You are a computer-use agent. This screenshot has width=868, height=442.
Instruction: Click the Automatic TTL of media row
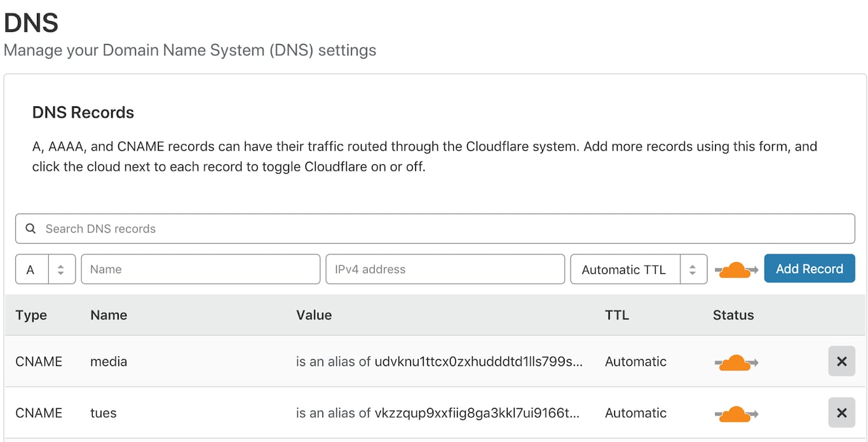point(635,361)
